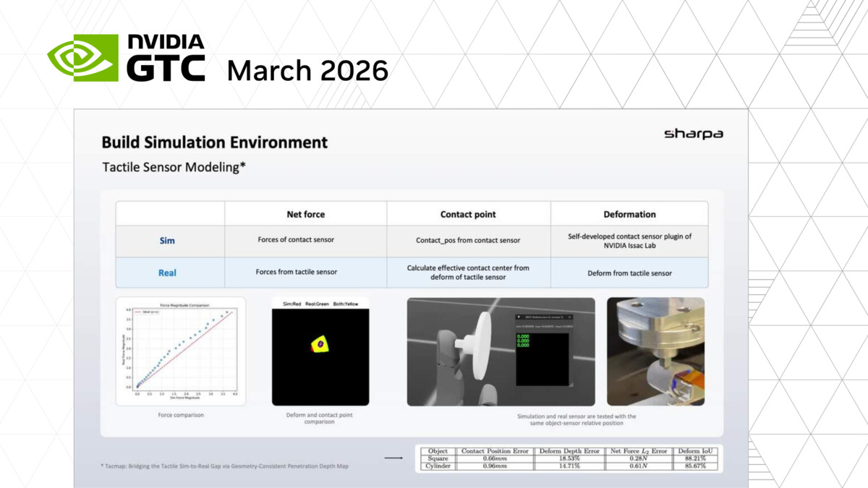This screenshot has height=488, width=868.
Task: Click the "0.66mm" contact position value
Action: click(495, 458)
